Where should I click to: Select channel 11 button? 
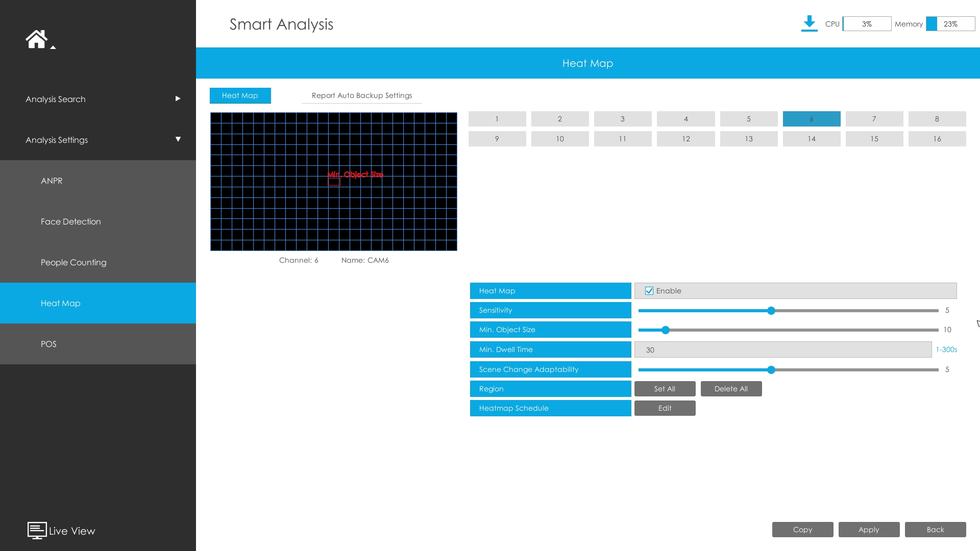coord(623,139)
